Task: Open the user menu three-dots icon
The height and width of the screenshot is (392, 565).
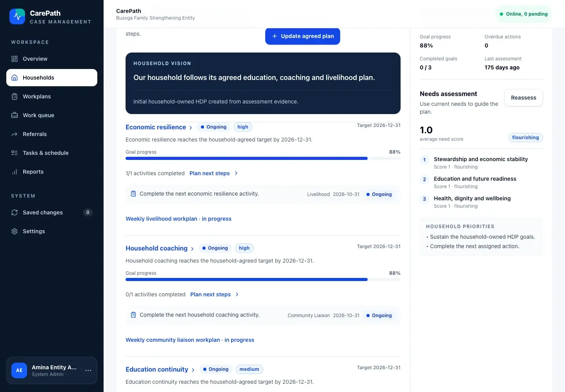Action: 88,370
